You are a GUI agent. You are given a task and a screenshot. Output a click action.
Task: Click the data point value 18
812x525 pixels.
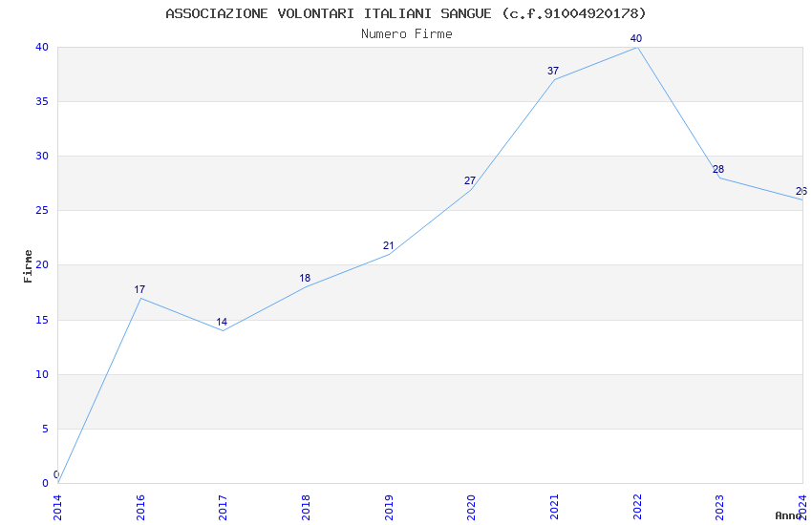[305, 279]
